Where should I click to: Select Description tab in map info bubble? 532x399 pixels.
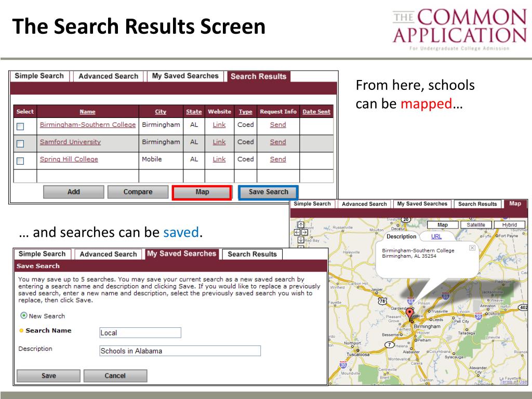pyautogui.click(x=401, y=236)
